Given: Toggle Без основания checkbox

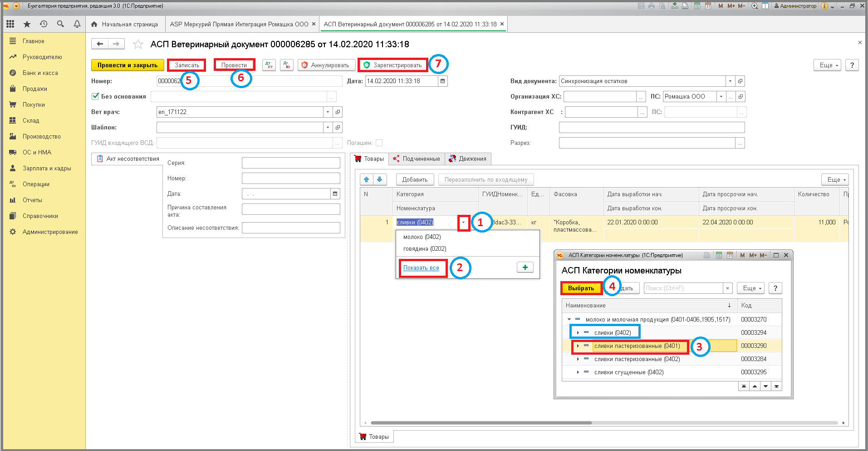Looking at the screenshot, I should click(x=95, y=96).
